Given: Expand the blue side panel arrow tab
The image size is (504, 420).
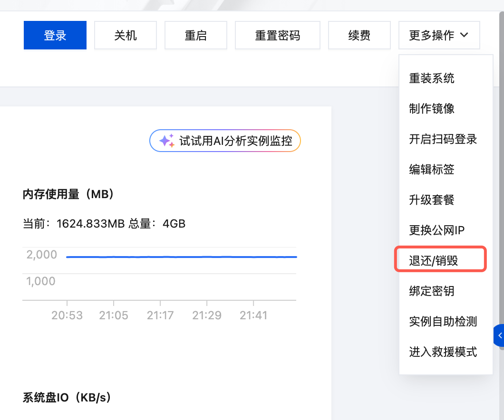Looking at the screenshot, I should click(499, 336).
